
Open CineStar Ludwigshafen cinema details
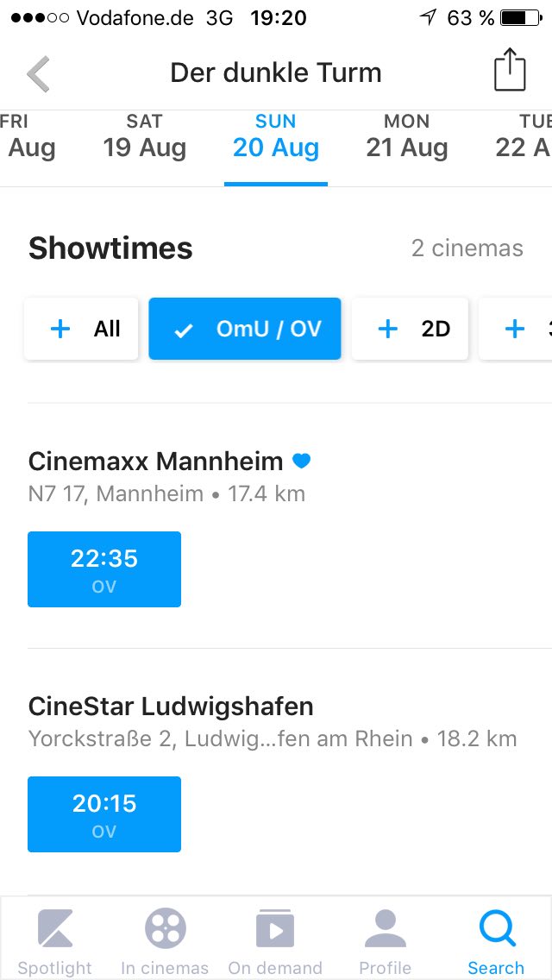[x=171, y=707]
